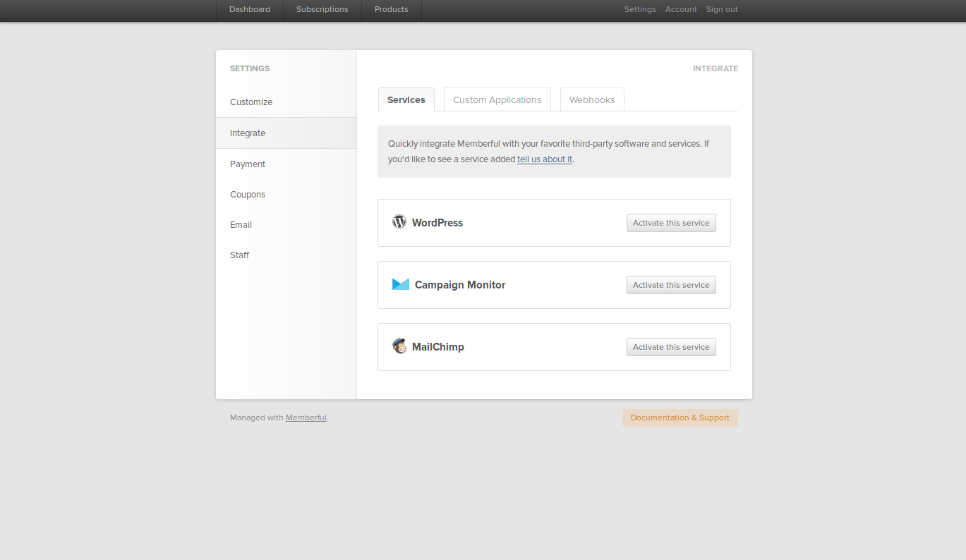Screen dimensions: 966x560
Task: Activate the WordPress service
Action: (671, 223)
